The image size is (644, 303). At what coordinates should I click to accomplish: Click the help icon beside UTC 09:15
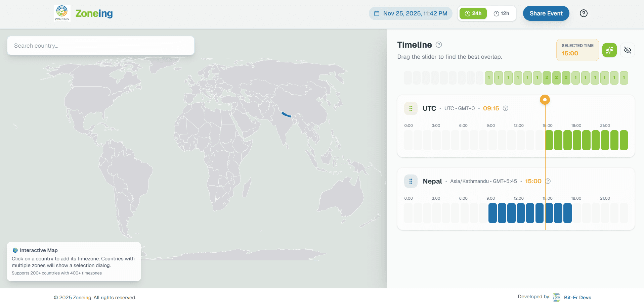(x=506, y=108)
